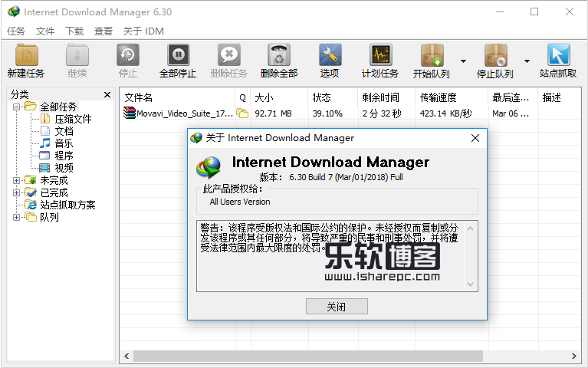Select 站点抓取方案 in tree
Screen dimensions: 588x368
click(x=67, y=205)
